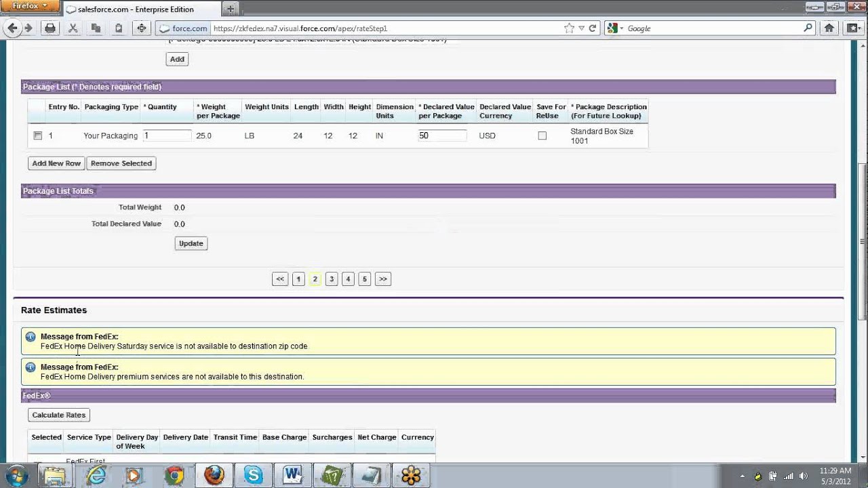Click the Quantity input field
The width and height of the screenshot is (868, 488).
click(x=167, y=136)
